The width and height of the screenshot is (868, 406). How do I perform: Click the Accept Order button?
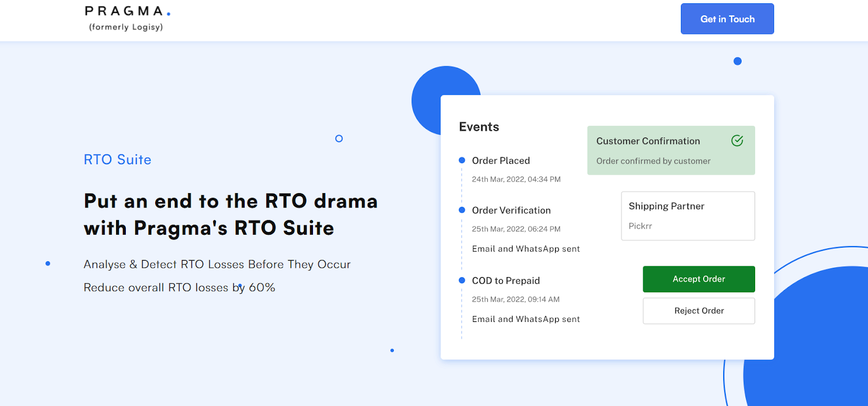[x=699, y=279]
